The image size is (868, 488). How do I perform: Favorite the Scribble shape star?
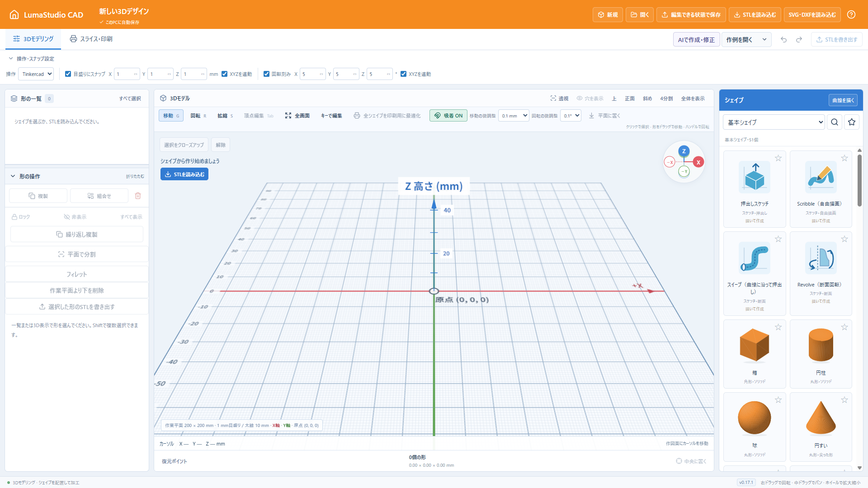tap(844, 158)
